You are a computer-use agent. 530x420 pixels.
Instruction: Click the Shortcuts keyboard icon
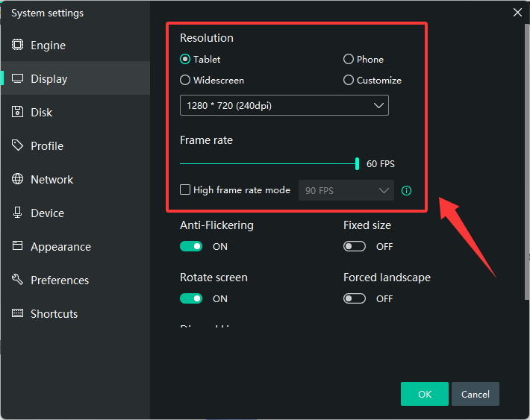pyautogui.click(x=17, y=313)
